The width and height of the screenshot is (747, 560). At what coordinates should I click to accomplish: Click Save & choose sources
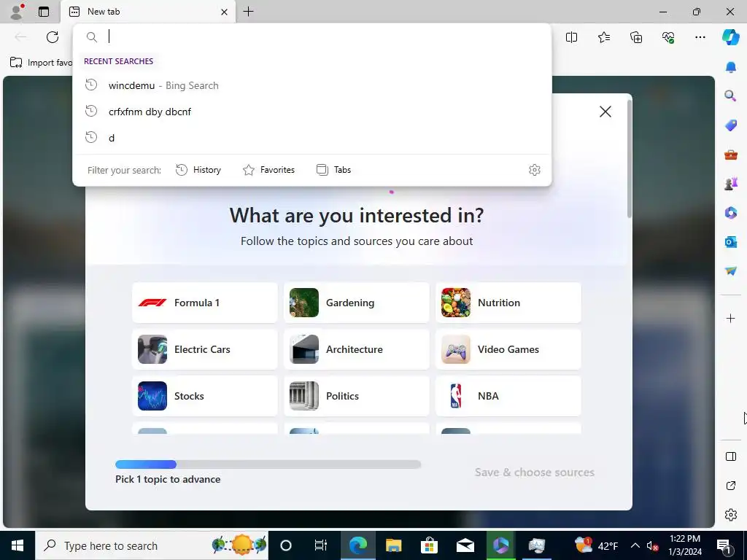pos(535,472)
